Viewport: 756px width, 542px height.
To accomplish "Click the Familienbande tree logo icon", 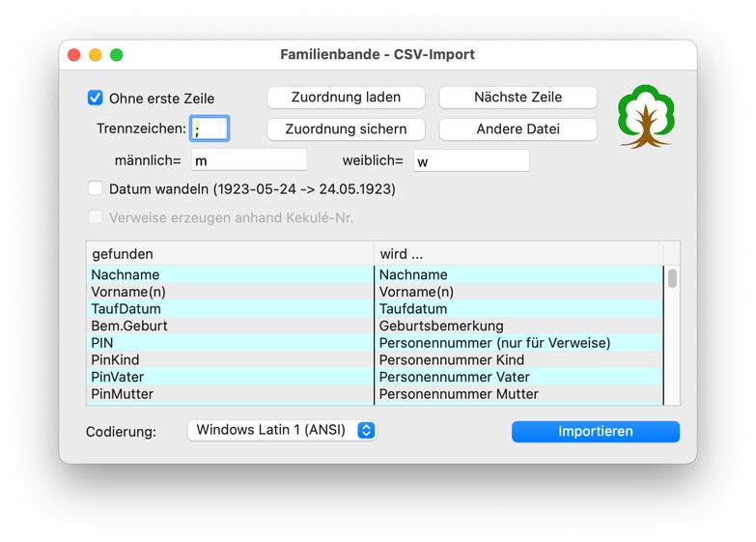I will (x=645, y=116).
